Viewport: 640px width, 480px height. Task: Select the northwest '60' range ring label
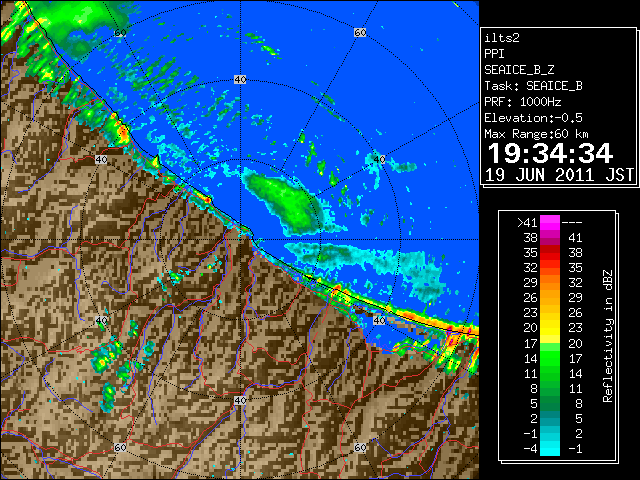(120, 32)
